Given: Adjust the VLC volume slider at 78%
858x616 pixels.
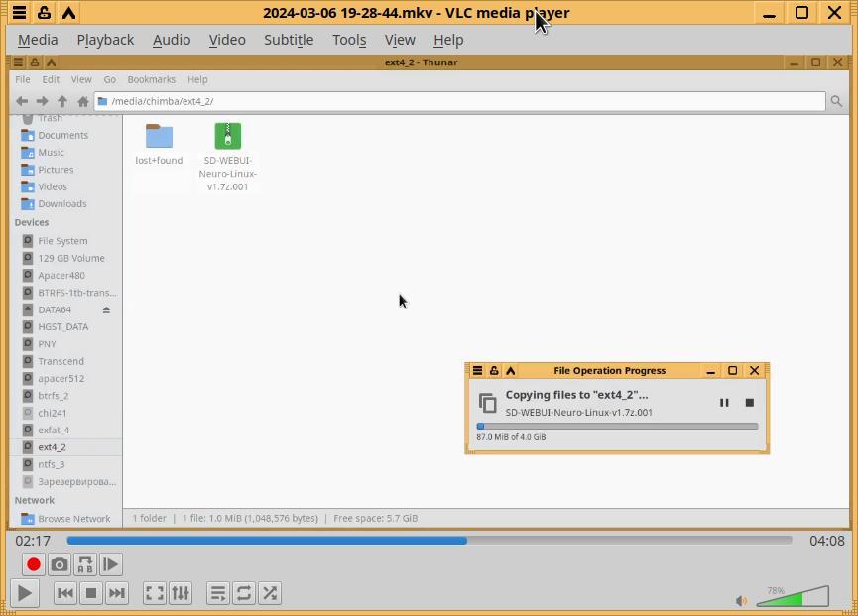Looking at the screenshot, I should click(793, 596).
